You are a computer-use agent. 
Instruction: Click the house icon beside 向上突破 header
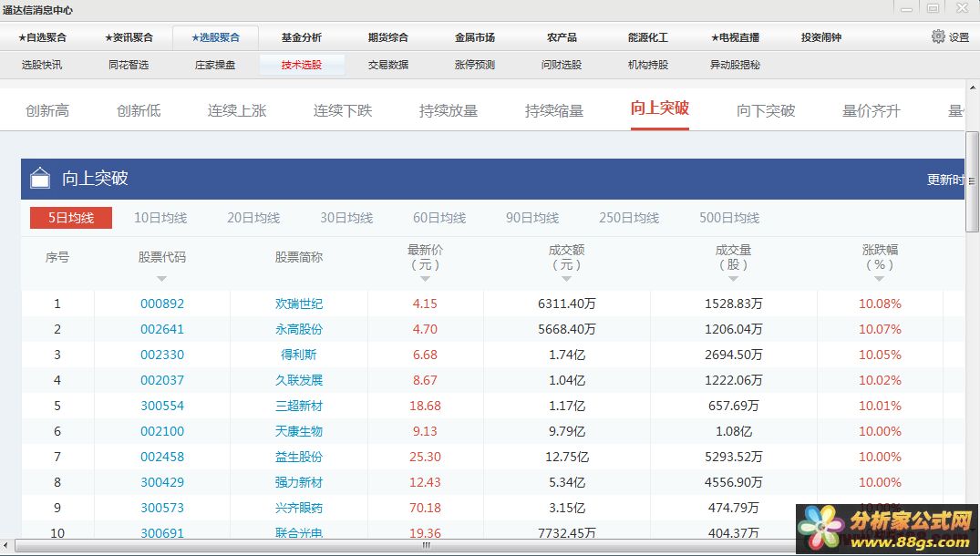[41, 178]
